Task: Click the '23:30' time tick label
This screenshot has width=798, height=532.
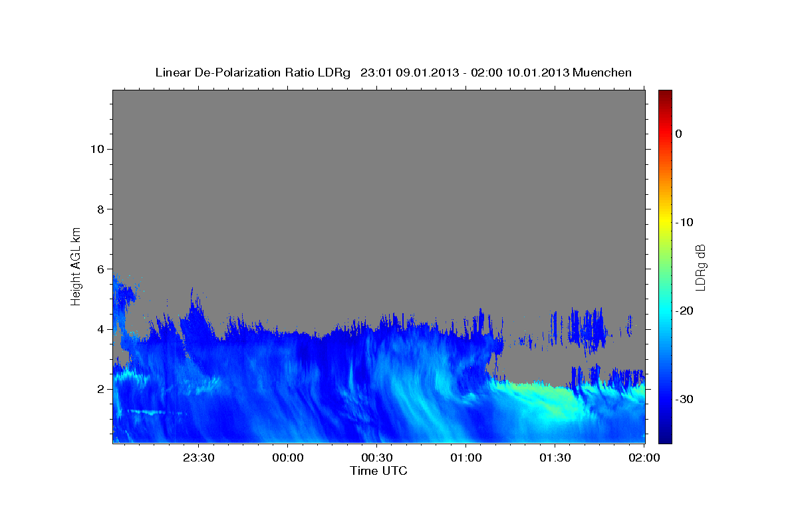Action: coord(199,458)
